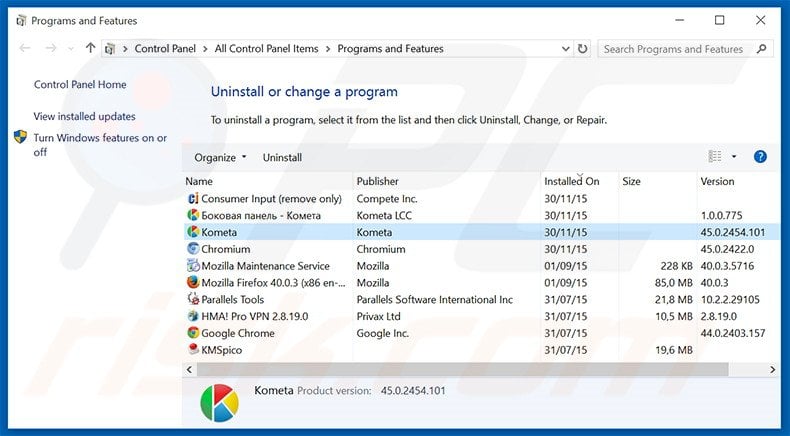This screenshot has height=436, width=790.
Task: Open View installed updates link
Action: (85, 116)
